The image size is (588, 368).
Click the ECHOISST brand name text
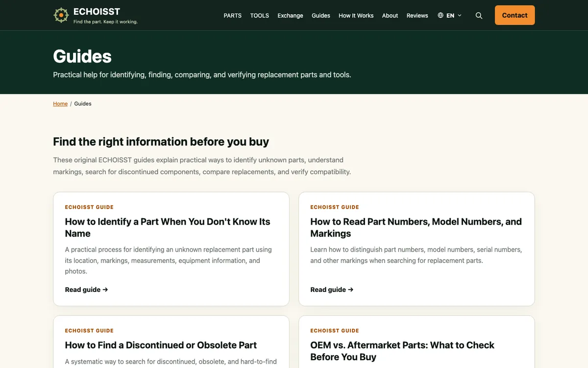97,11
